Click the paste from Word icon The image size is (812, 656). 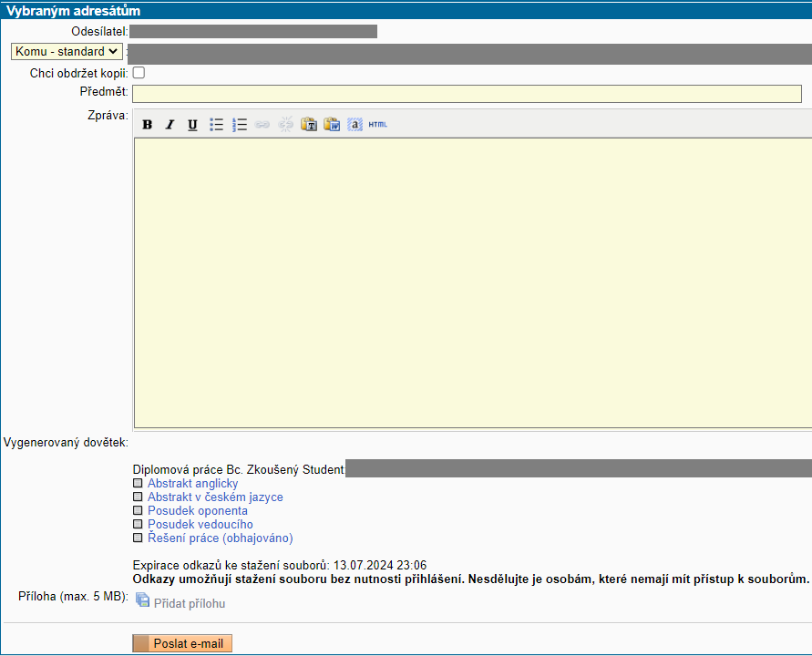point(332,125)
